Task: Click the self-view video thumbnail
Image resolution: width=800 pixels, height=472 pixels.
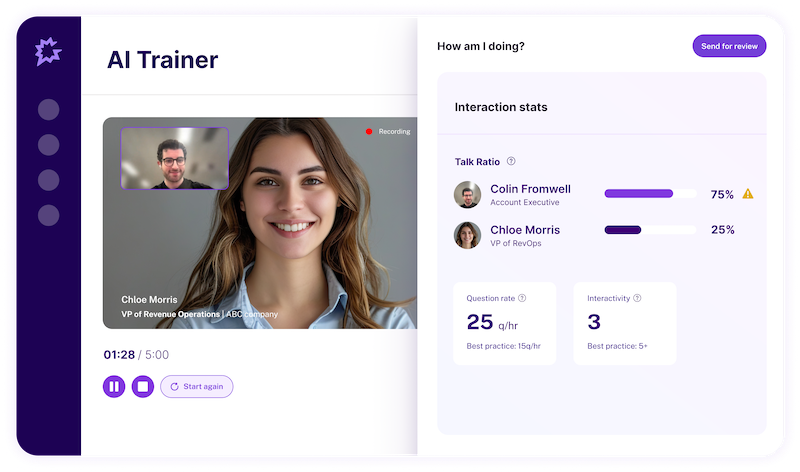Action: point(175,158)
